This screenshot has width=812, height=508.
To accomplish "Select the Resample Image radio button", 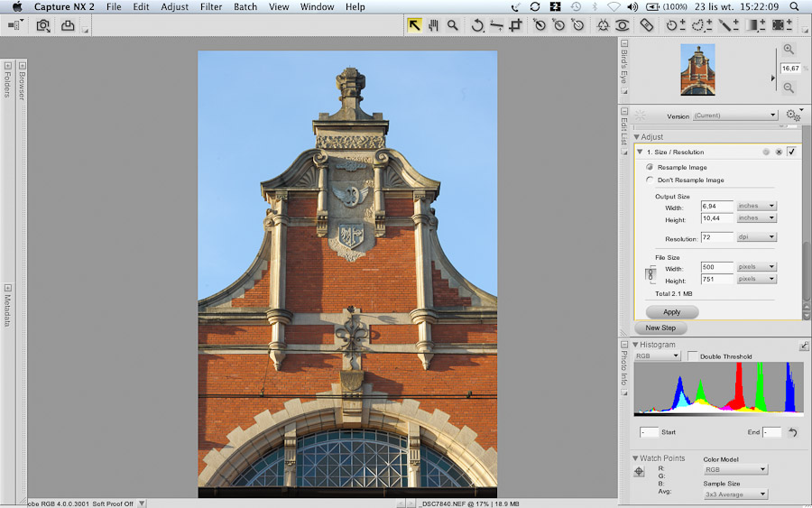I will (650, 168).
